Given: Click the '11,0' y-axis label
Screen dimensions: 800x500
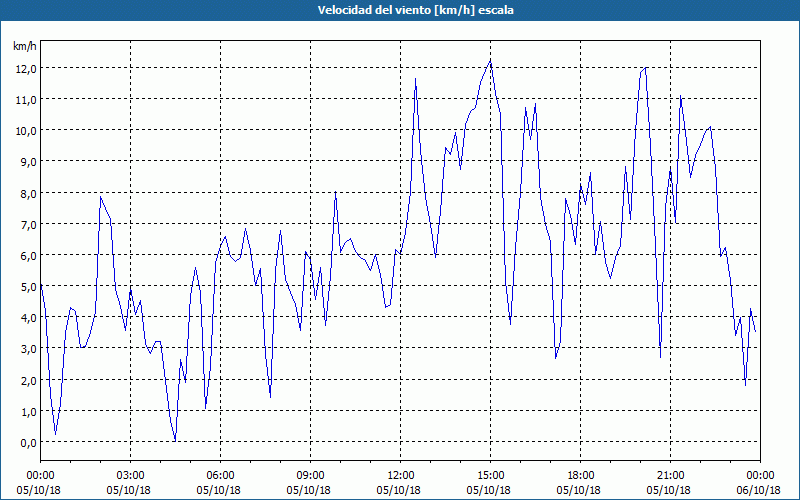Looking at the screenshot, I should 28,100.
